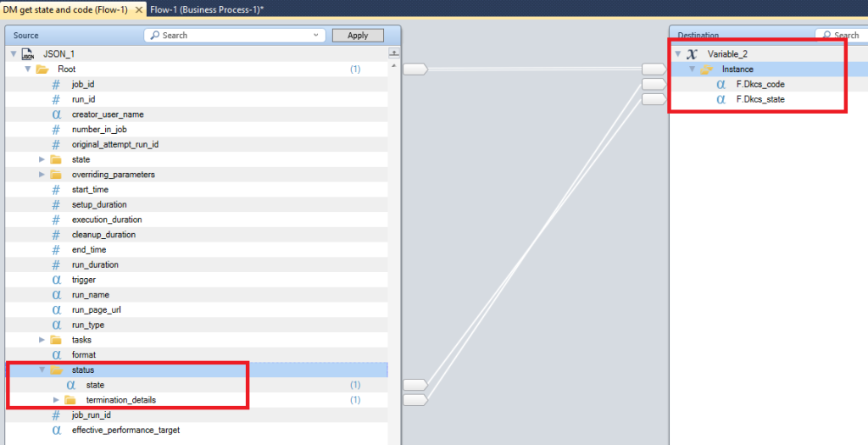This screenshot has height=445, width=868.
Task: Click the scroll-to-top icon in Source panel
Action: click(x=393, y=53)
